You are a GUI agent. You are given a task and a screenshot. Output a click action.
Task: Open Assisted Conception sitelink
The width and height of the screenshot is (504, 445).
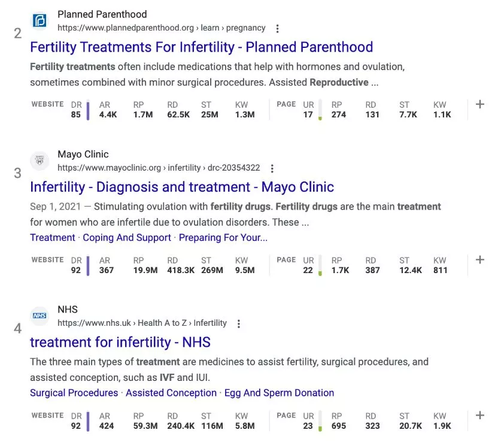tap(171, 393)
